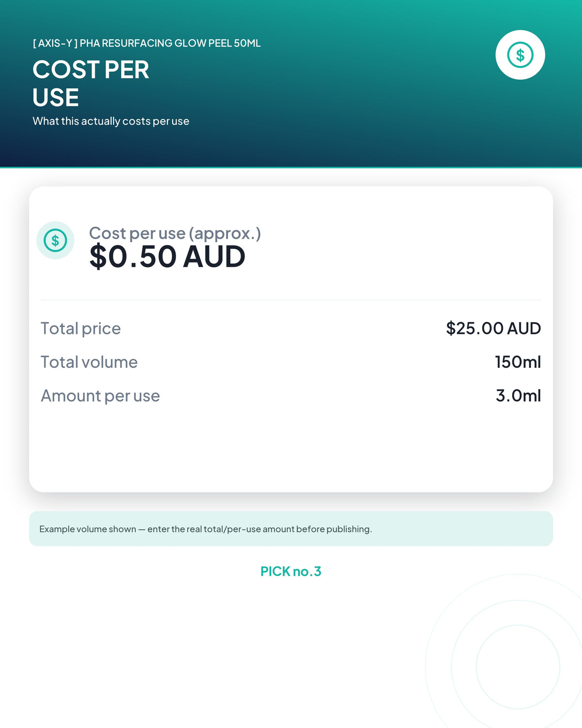This screenshot has width=582, height=728.
Task: Click the thin teal line under header
Action: tap(291, 167)
